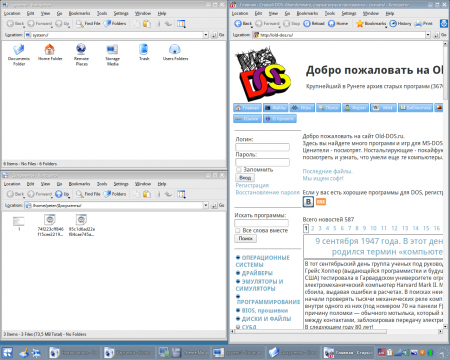Open the file 95c1d6ad22e in Documents window
Viewport: 450px width, 360px height.
pos(82,226)
